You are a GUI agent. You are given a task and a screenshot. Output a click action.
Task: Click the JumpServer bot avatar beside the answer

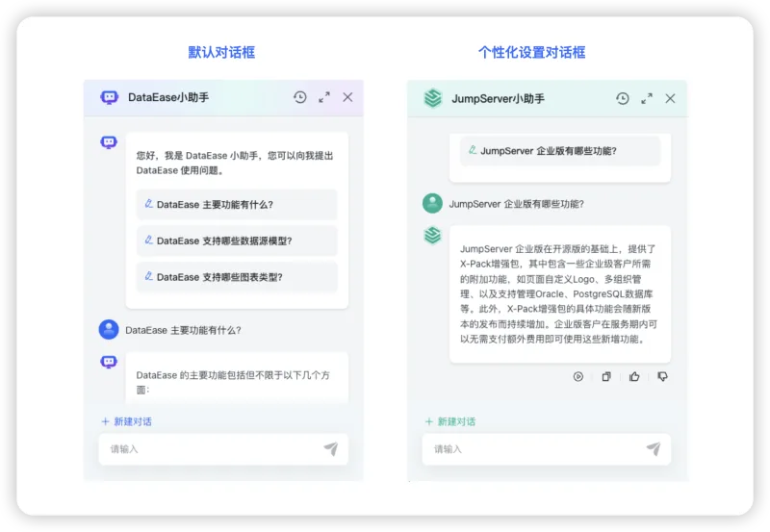coord(432,236)
